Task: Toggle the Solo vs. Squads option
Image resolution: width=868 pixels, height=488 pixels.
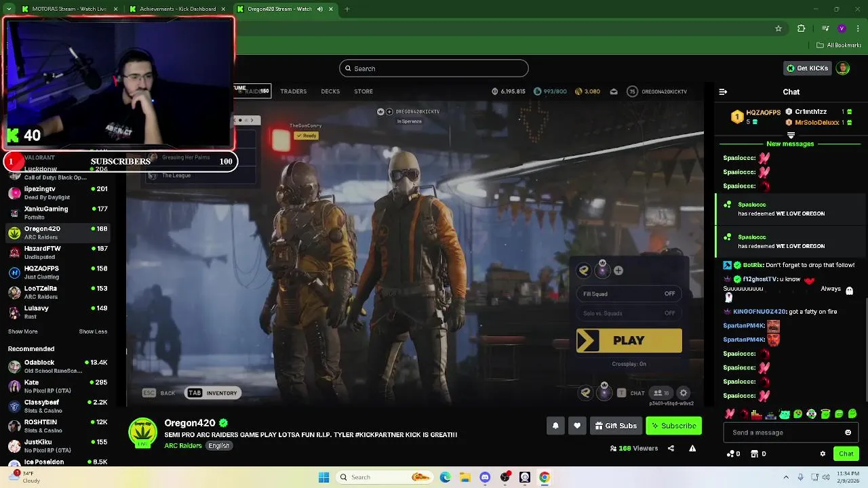Action: pyautogui.click(x=629, y=313)
